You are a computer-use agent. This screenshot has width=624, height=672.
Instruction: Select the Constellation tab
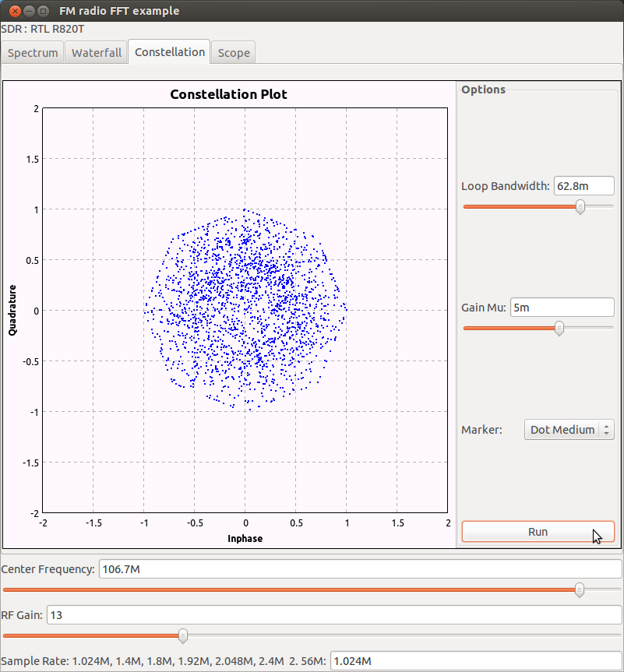pos(169,52)
